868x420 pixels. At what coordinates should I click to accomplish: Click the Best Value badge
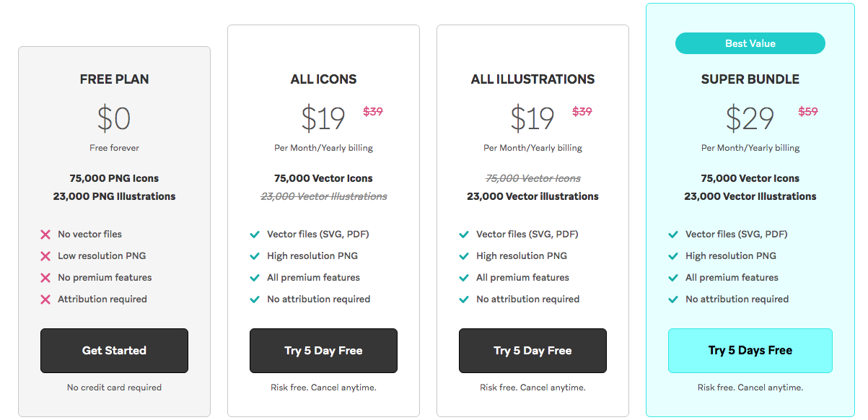750,44
